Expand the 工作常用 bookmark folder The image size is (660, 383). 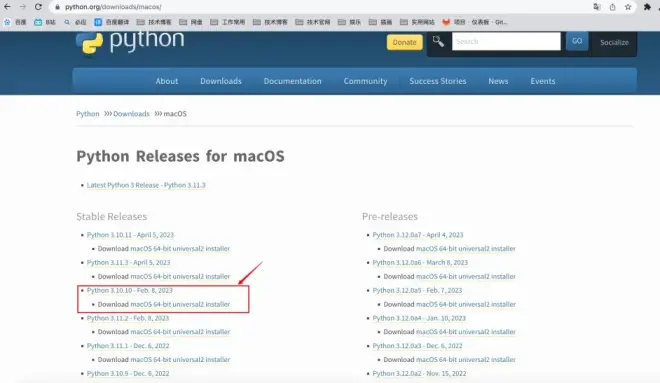pyautogui.click(x=227, y=22)
